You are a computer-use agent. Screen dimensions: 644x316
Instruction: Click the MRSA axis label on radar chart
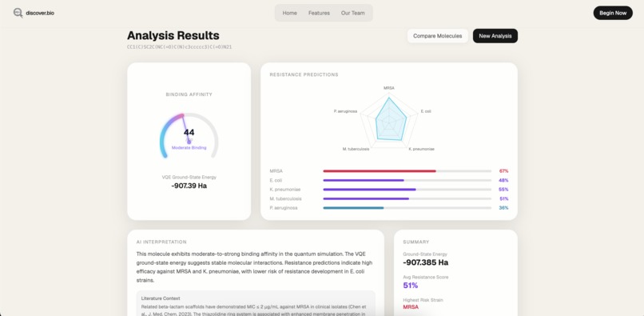(x=389, y=88)
